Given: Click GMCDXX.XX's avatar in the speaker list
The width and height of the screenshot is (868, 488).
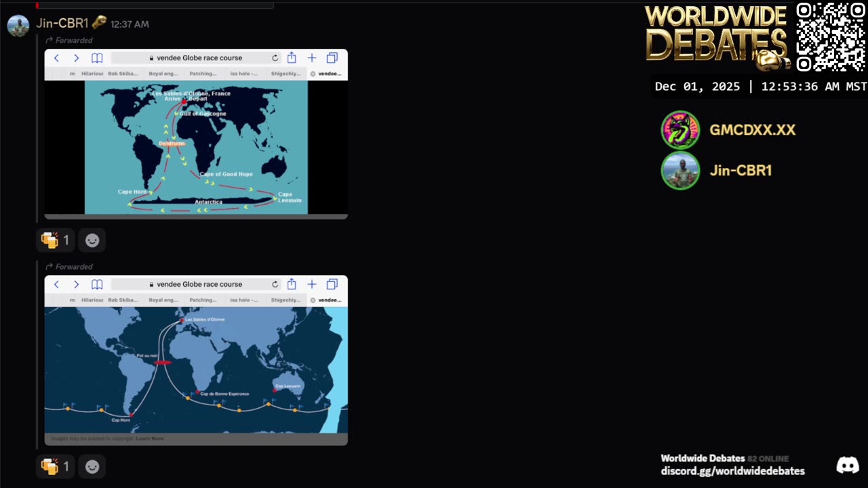Looking at the screenshot, I should click(x=680, y=129).
